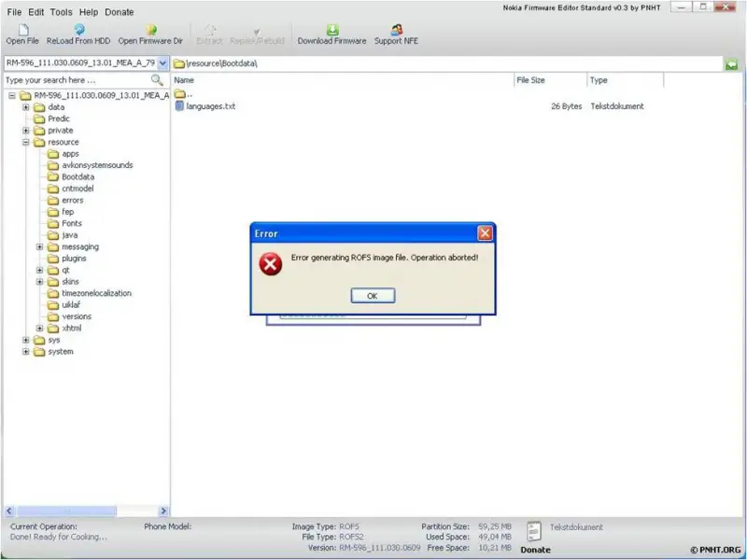Click the '26 Bytes' file size cell
Image resolution: width=747 pixels, height=560 pixels.
point(567,106)
